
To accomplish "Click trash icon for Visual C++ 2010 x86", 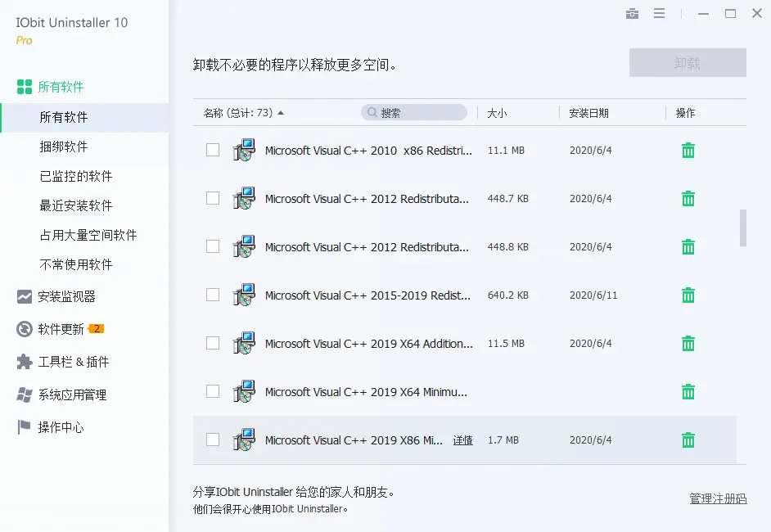I will click(688, 151).
